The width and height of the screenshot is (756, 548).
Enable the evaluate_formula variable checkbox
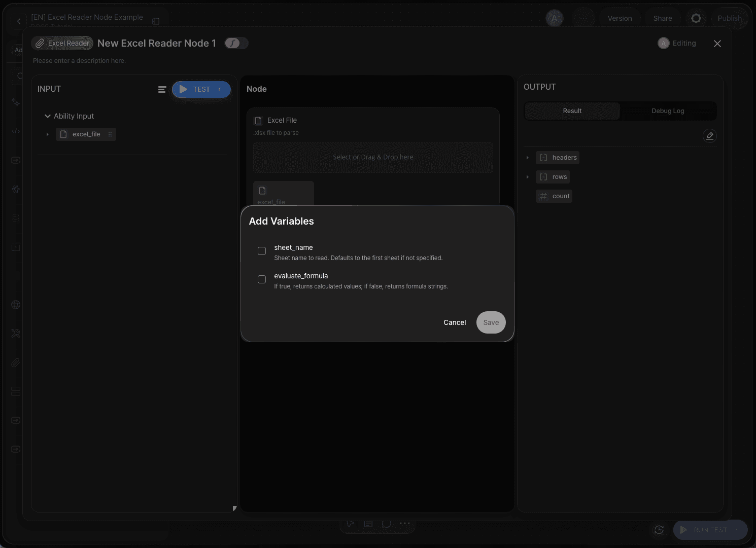pos(262,279)
